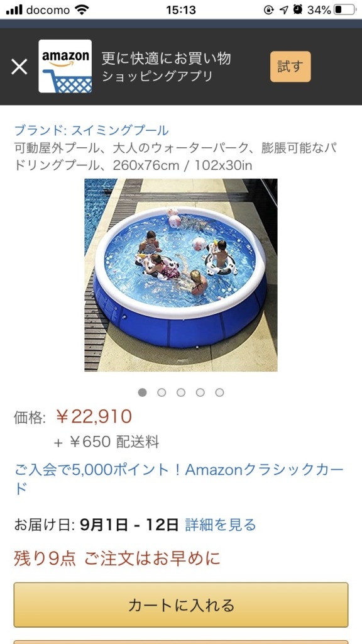Viewport: 362px width, 644px height.
Task: Tap the カートに入れる button
Action: click(181, 605)
